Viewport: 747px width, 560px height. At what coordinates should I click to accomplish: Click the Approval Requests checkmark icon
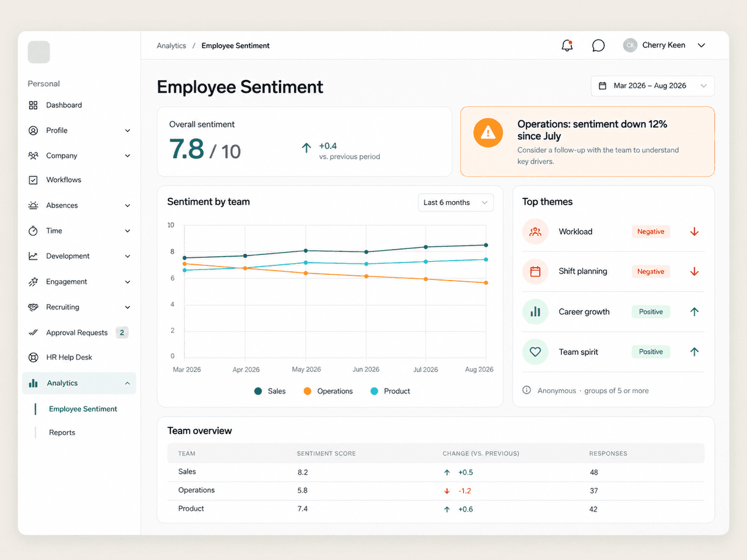(x=33, y=332)
